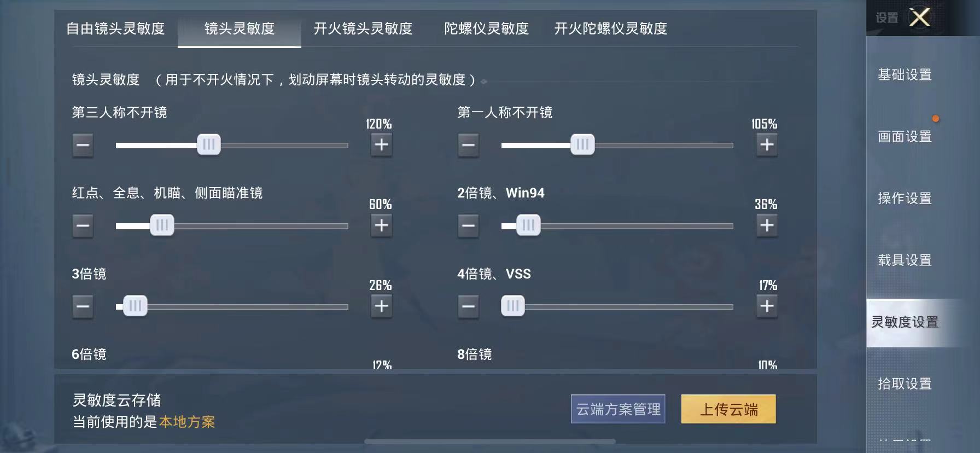Open 开火陀螺仪灵敏度 tab

(610, 28)
